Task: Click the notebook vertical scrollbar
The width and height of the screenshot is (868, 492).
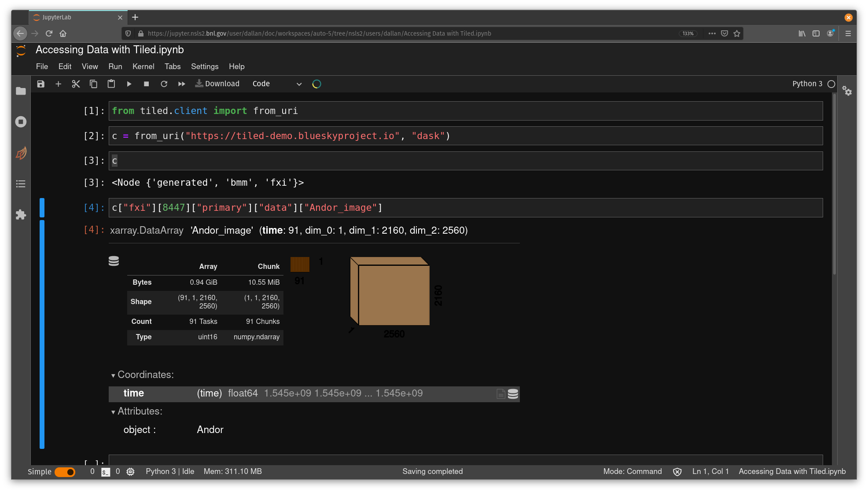Action: click(x=834, y=185)
